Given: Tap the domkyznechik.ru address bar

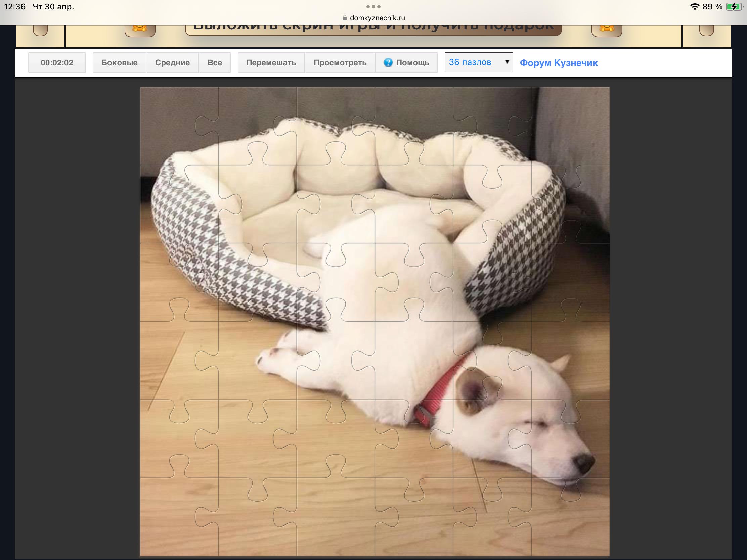Looking at the screenshot, I should click(377, 18).
